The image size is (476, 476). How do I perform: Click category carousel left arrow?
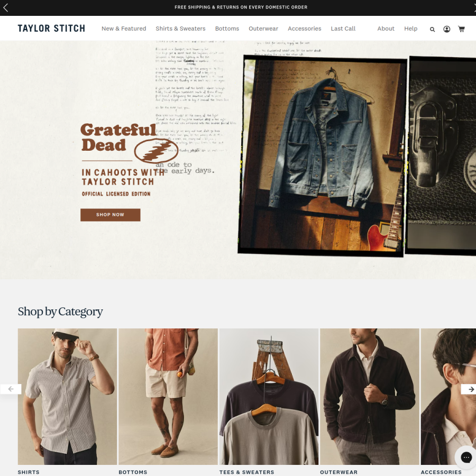click(x=11, y=389)
